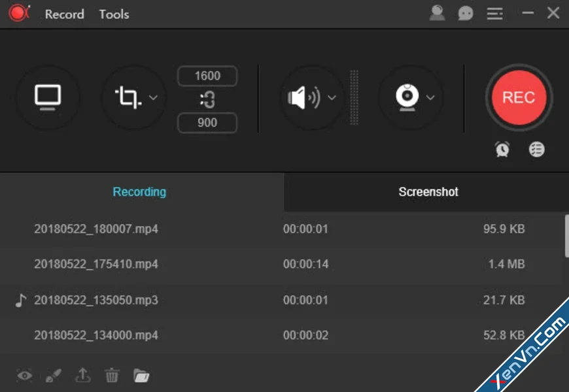569x392 pixels.
Task: Click the recording list scrollbar
Action: 567,236
